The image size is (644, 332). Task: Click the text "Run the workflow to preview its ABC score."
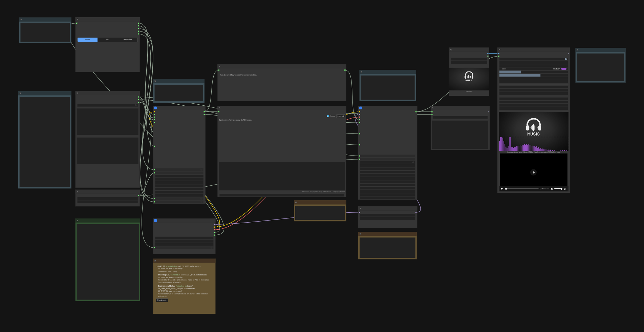click(235, 120)
